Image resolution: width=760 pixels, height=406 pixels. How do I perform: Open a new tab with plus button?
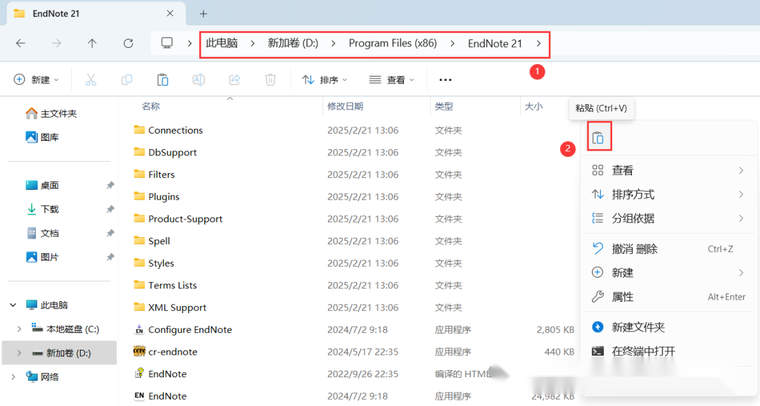[x=203, y=14]
